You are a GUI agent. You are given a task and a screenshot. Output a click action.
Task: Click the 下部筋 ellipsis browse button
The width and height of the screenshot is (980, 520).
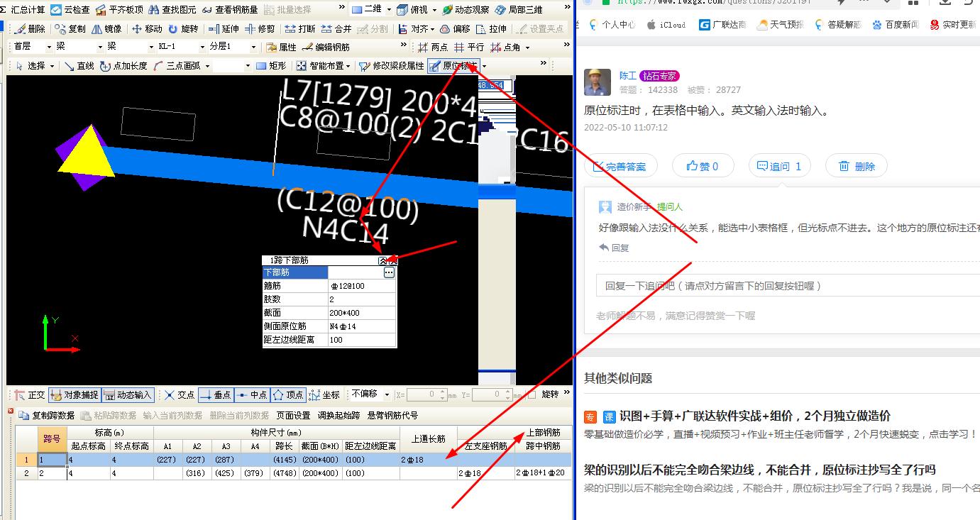(389, 272)
